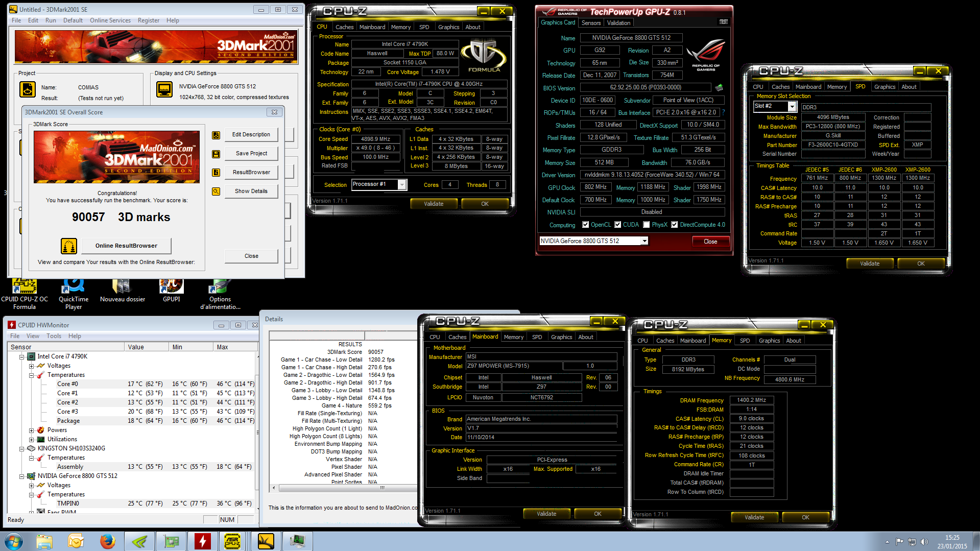Collapse the Intel Core i7 4790K tree node
980x551 pixels.
tap(22, 357)
